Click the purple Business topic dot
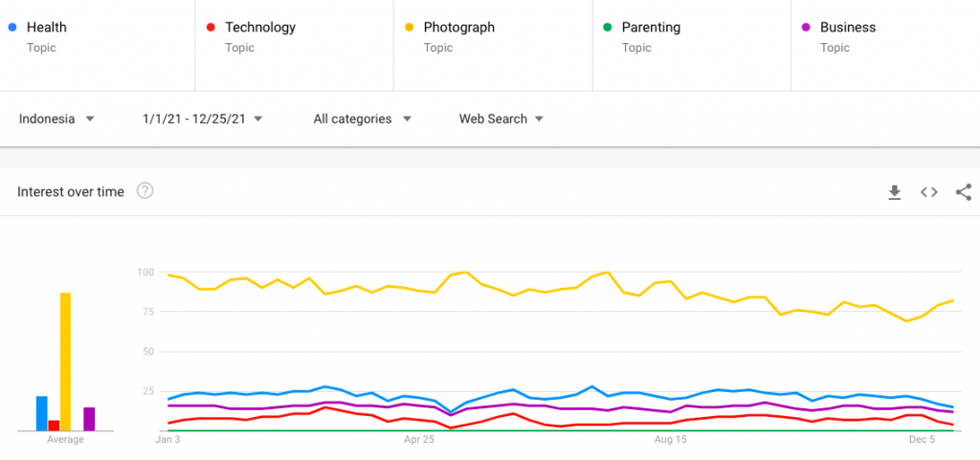This screenshot has height=460, width=980. (806, 28)
